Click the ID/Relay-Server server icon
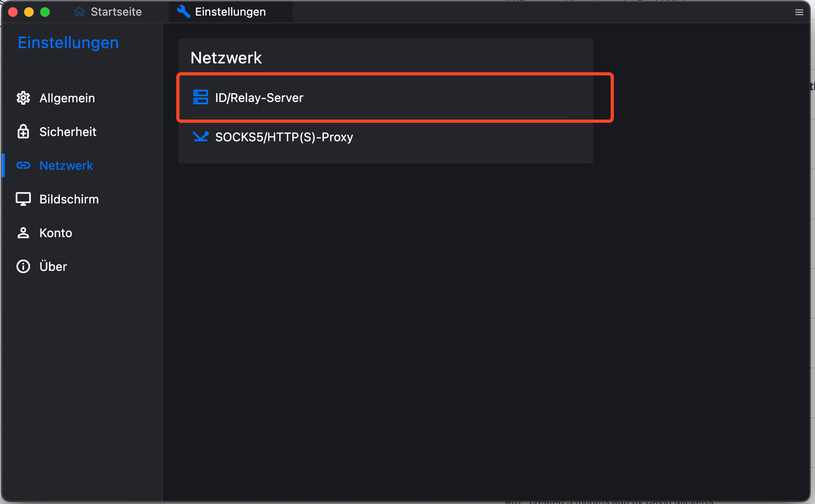This screenshot has width=815, height=504. coord(200,97)
